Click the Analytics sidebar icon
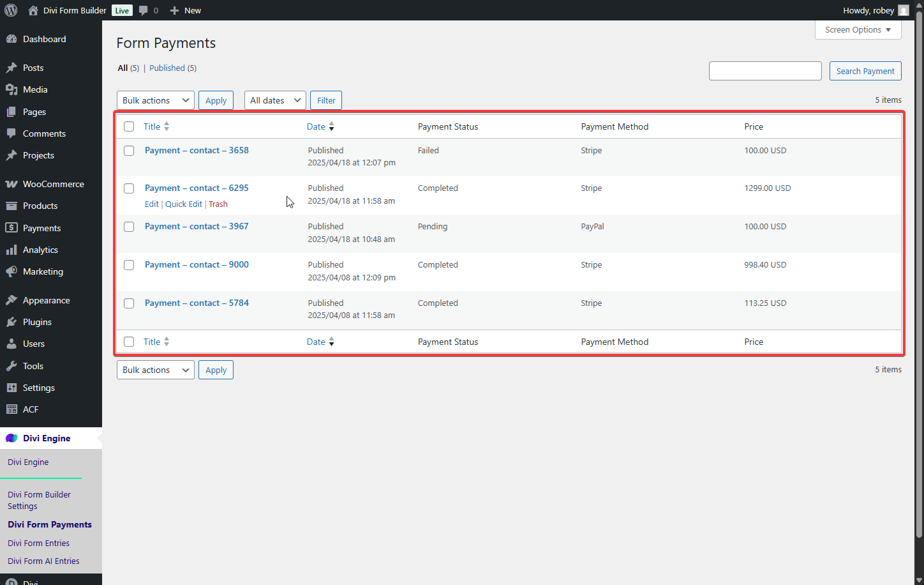 click(x=13, y=249)
